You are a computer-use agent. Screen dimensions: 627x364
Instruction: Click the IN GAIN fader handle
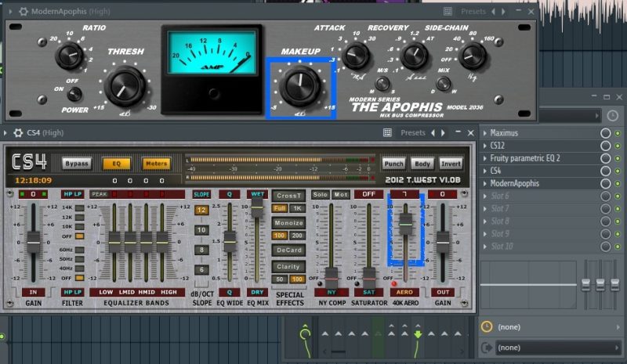34,242
